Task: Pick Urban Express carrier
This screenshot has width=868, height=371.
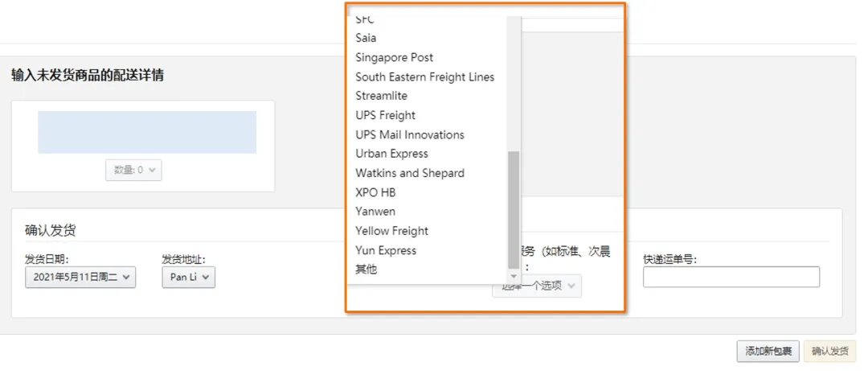Action: 391,154
